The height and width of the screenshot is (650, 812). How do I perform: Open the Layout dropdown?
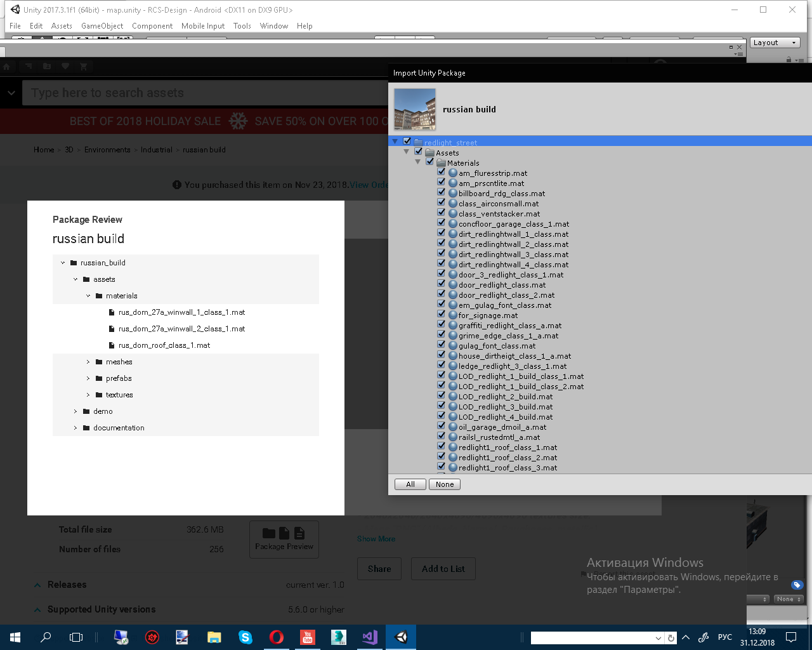[775, 43]
